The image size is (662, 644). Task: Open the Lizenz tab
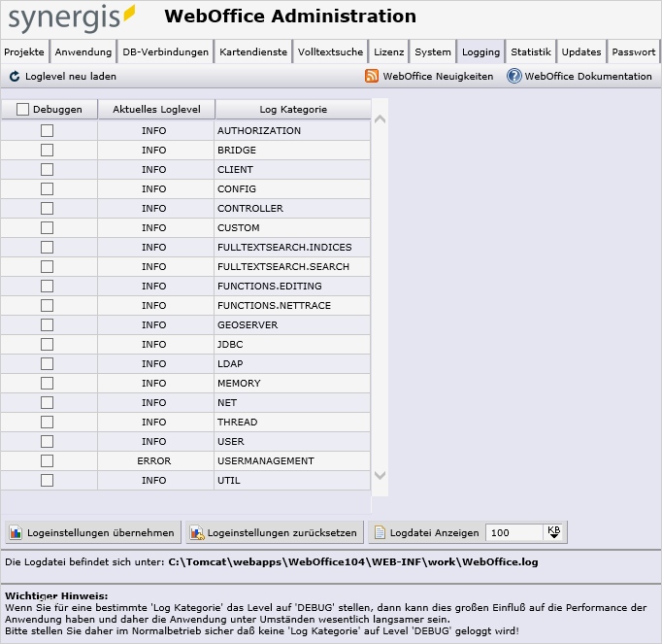tap(389, 52)
